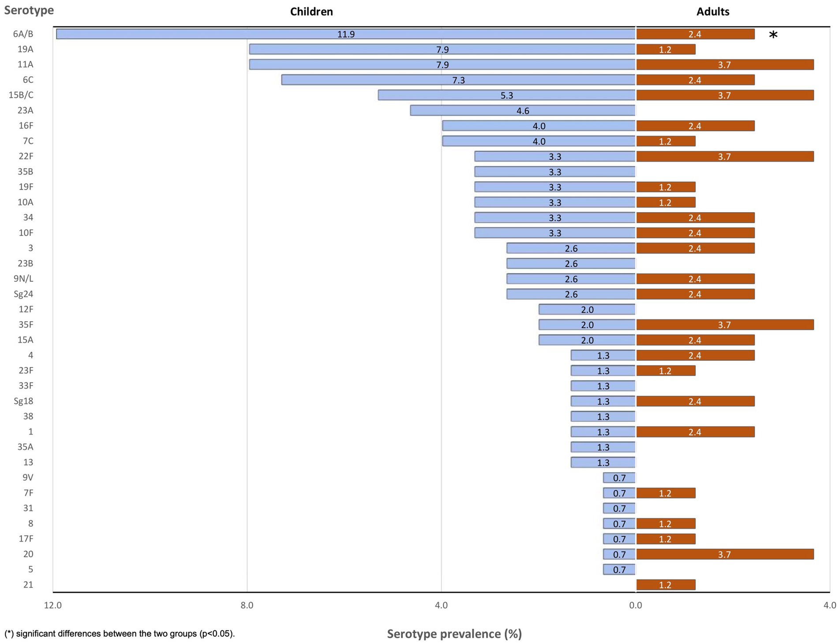Screen dimensions: 839x644
Task: Click the 2.4 adults bar for serotype 1
Action: (695, 431)
